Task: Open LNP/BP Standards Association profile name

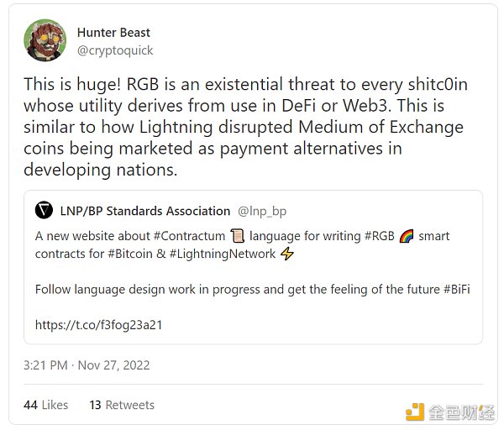Action: pyautogui.click(x=144, y=211)
